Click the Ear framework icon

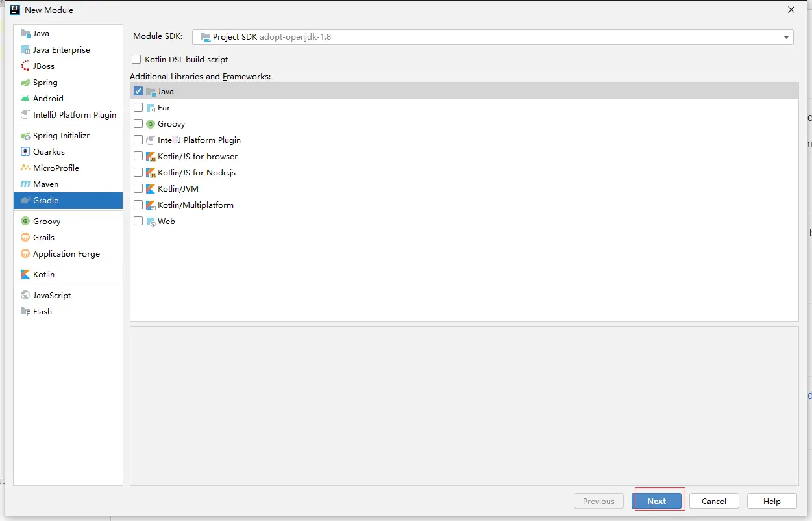point(151,108)
